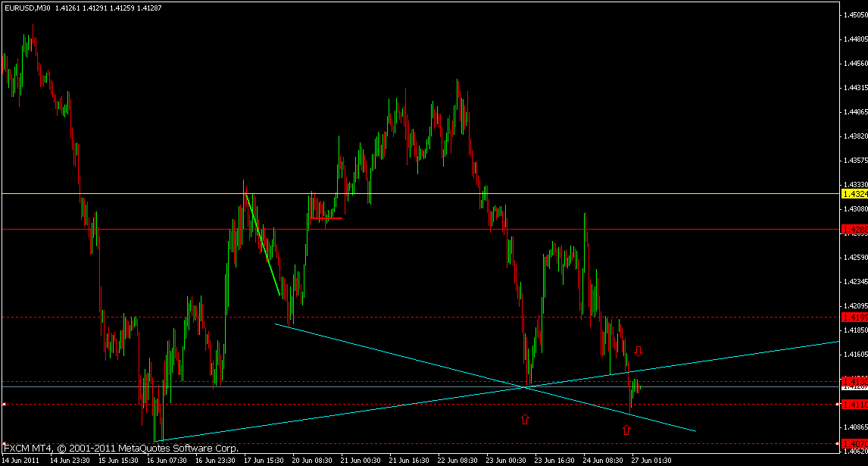This screenshot has width=868, height=466.
Task: Click the red 1.4133 price label
Action: (853, 381)
